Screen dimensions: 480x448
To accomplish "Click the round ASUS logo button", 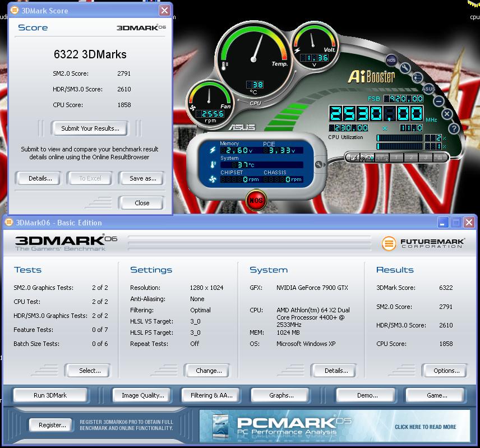I will point(428,89).
